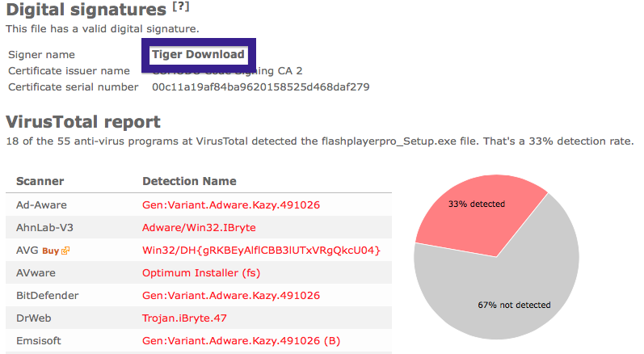Click the Detection Name column header
This screenshot has width=644, height=354.
click(189, 181)
